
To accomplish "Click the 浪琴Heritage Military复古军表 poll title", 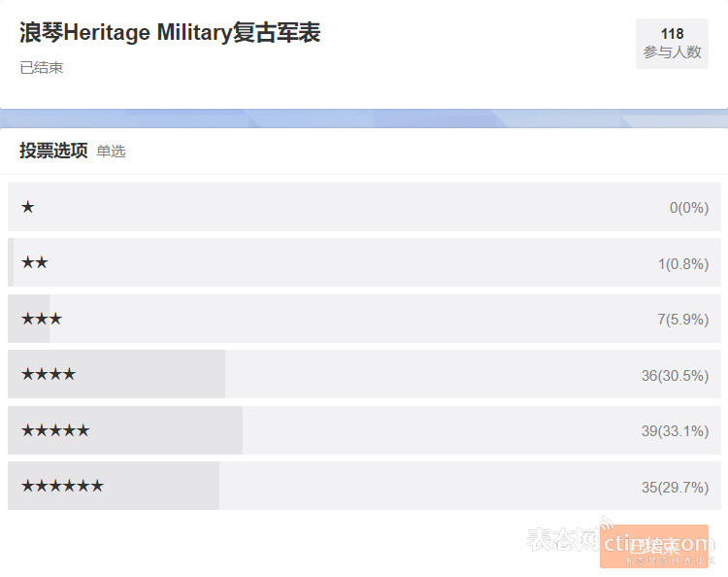I will click(x=170, y=33).
